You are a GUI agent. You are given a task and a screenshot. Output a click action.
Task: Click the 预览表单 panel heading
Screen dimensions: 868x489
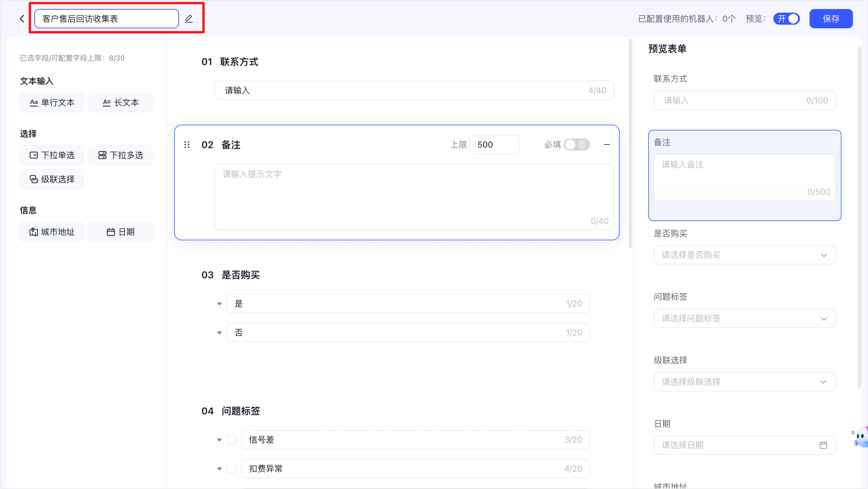[668, 49]
